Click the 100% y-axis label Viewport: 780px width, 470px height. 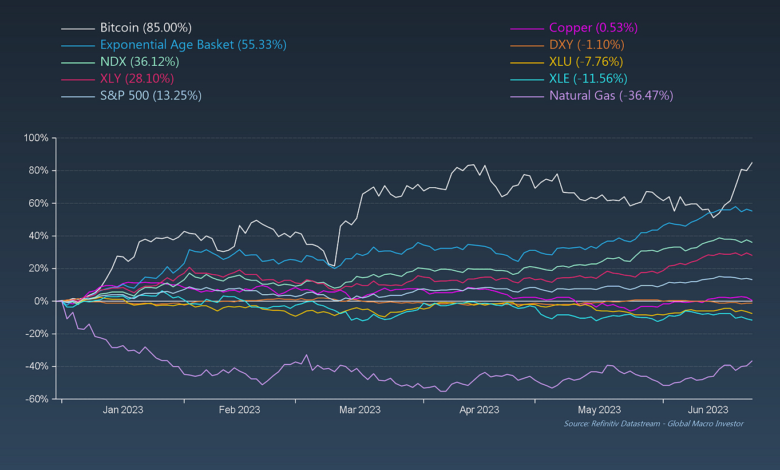point(36,138)
